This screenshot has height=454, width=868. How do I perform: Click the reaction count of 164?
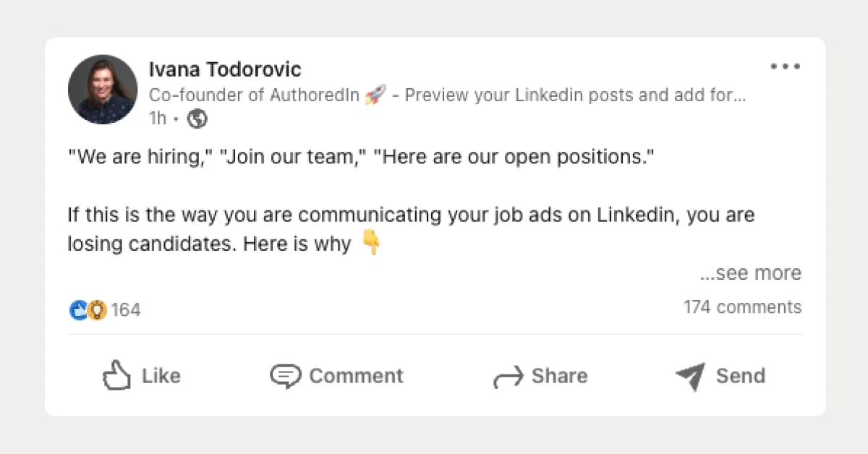pos(126,309)
